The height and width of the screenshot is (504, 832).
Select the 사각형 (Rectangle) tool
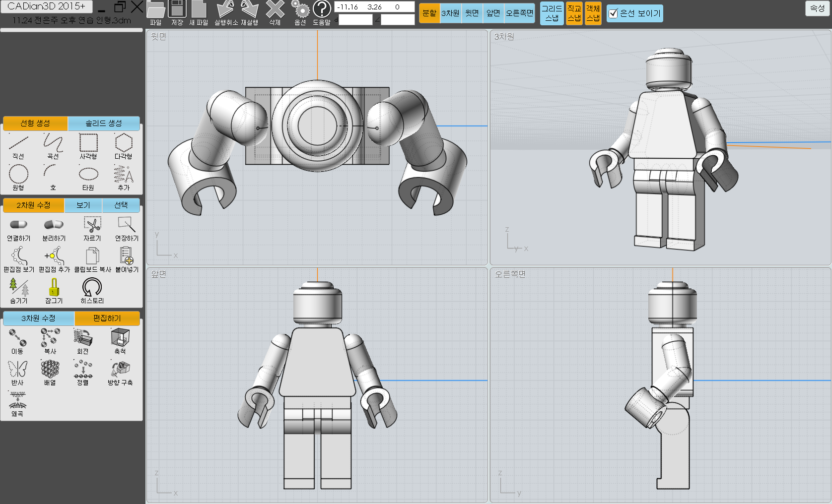point(88,143)
